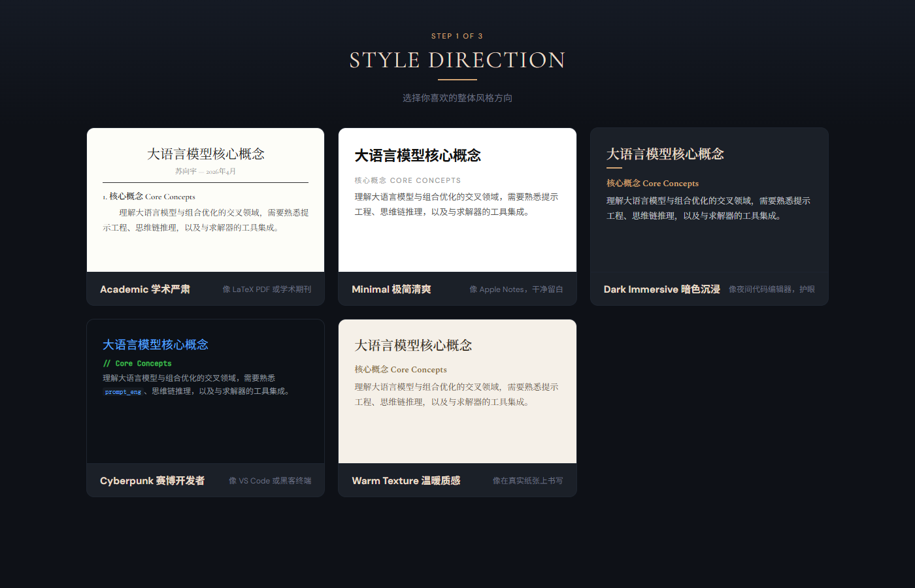Click the prompt_eng code snippet in Cyberpunk card
Viewport: 915px width, 588px height.
[123, 391]
